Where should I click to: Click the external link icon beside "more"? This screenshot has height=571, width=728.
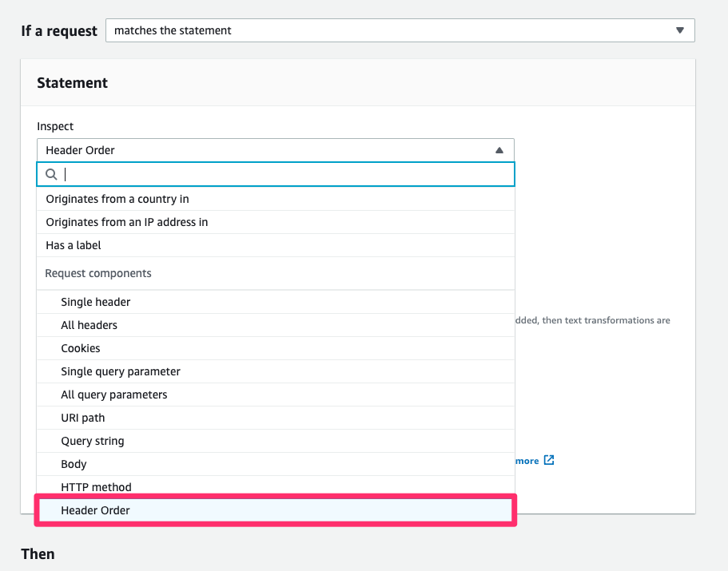(548, 460)
